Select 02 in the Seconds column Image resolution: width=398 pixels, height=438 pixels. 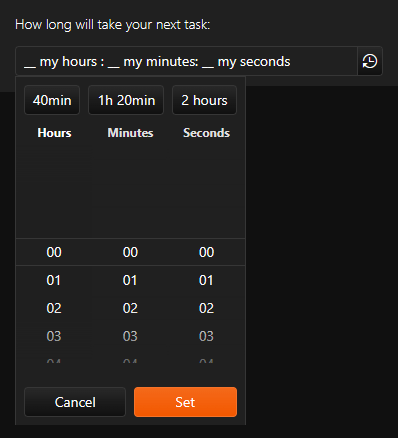(206, 308)
